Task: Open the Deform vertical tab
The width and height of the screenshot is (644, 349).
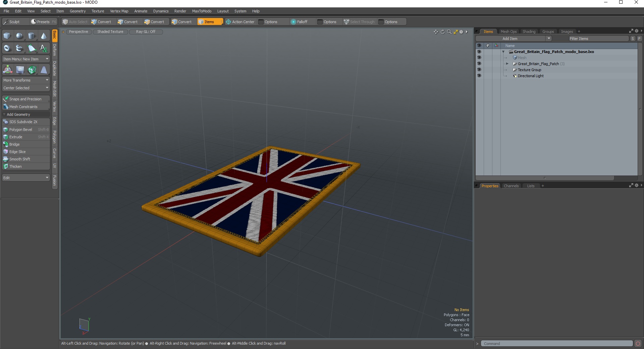Action: 55,50
